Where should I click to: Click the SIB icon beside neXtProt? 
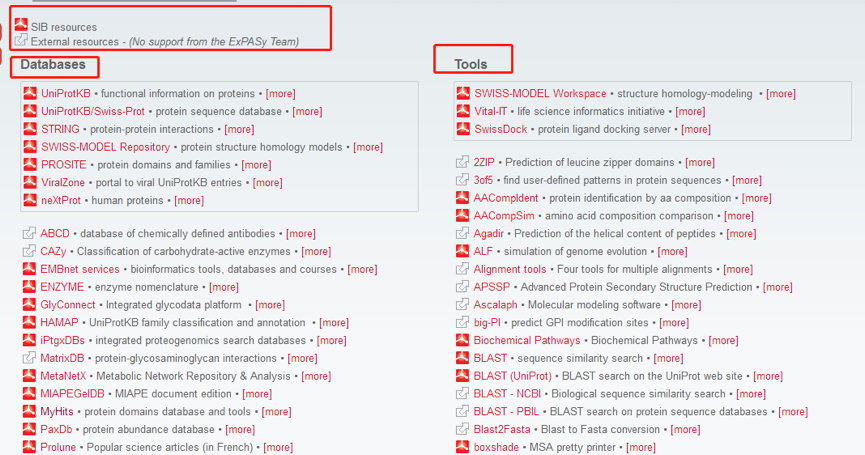tap(30, 200)
